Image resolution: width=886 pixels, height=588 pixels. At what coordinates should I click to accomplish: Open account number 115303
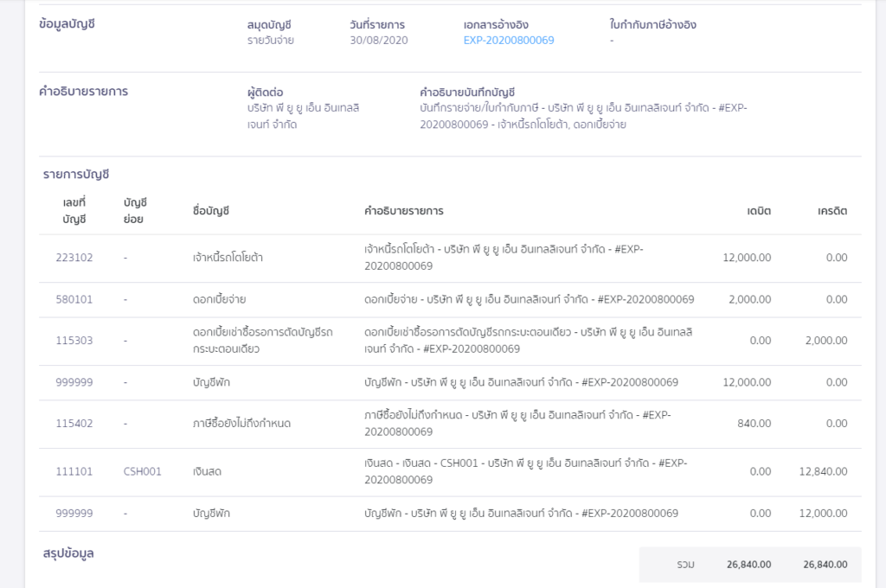pyautogui.click(x=74, y=341)
